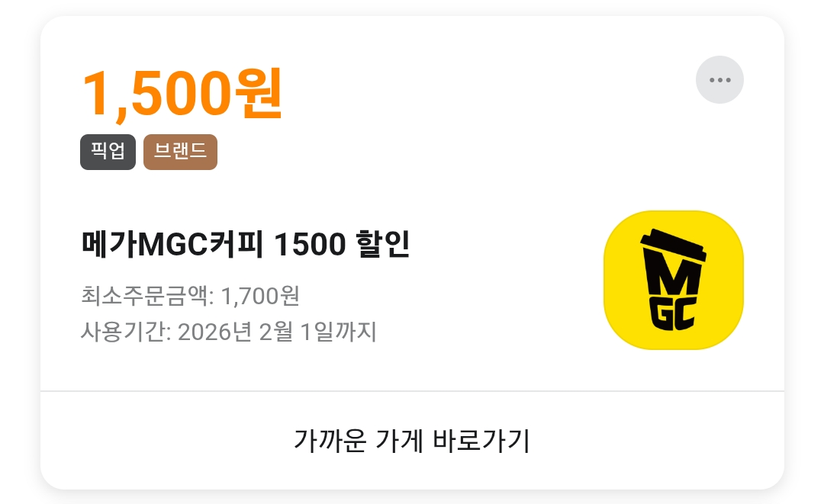Click the 1,700원 minimum order value

(x=260, y=296)
